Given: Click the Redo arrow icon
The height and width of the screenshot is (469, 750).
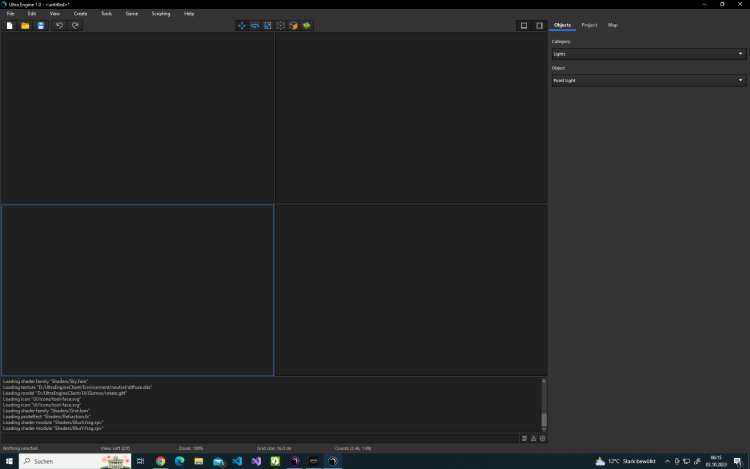Looking at the screenshot, I should [75, 25].
